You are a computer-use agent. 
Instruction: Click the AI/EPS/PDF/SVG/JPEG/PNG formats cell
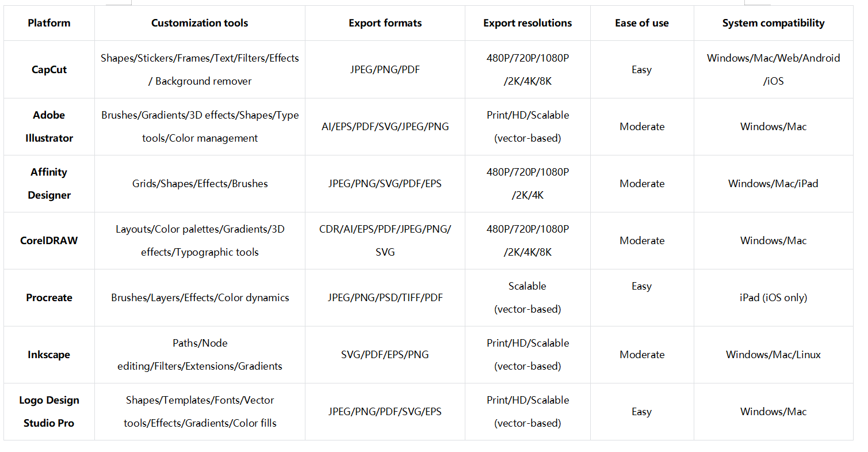pyautogui.click(x=385, y=127)
